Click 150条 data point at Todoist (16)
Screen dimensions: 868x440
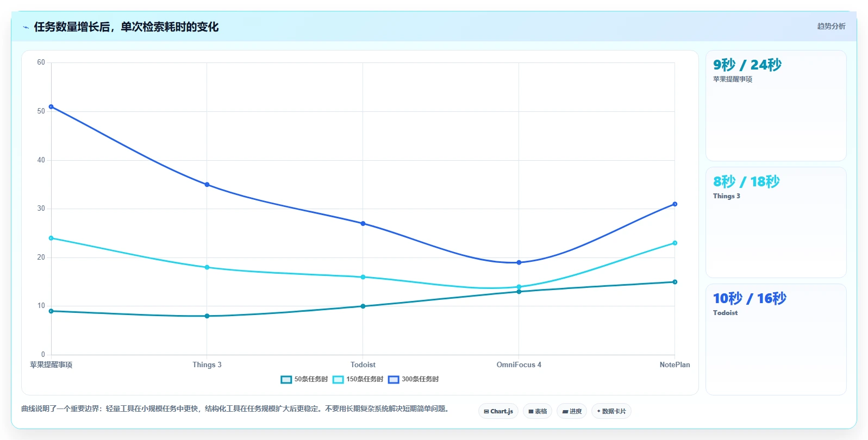(x=363, y=277)
